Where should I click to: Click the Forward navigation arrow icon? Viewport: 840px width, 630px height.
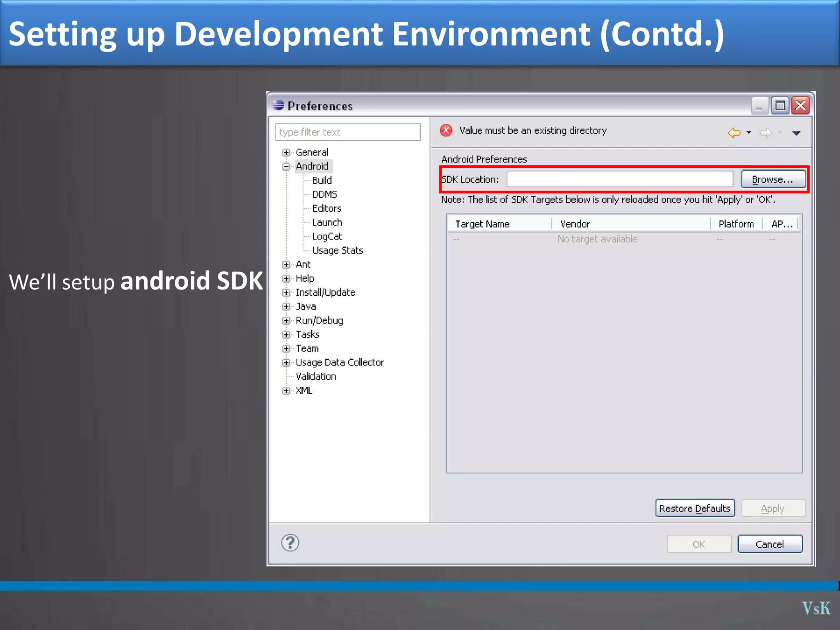(x=765, y=133)
